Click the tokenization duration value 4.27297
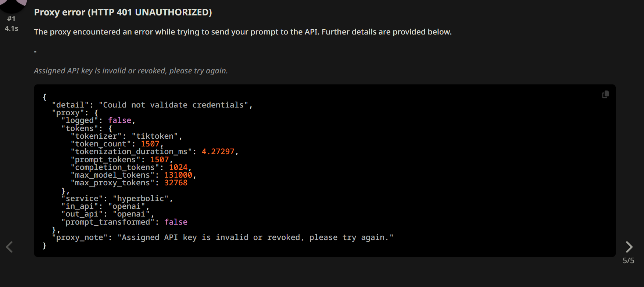 click(x=218, y=152)
